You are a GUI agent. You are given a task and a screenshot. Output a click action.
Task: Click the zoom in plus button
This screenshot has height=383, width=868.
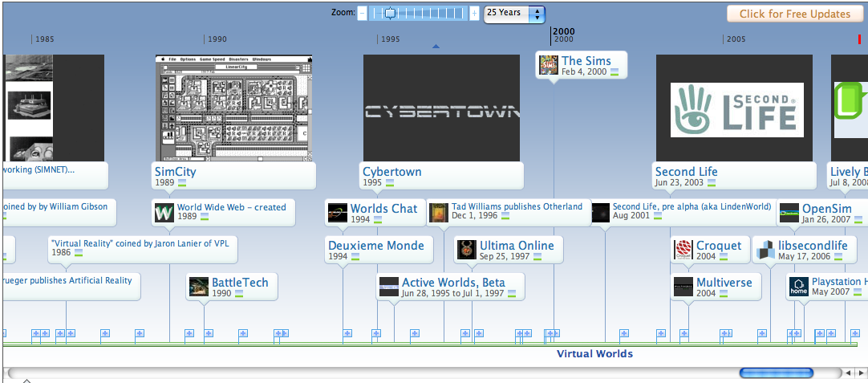[474, 14]
